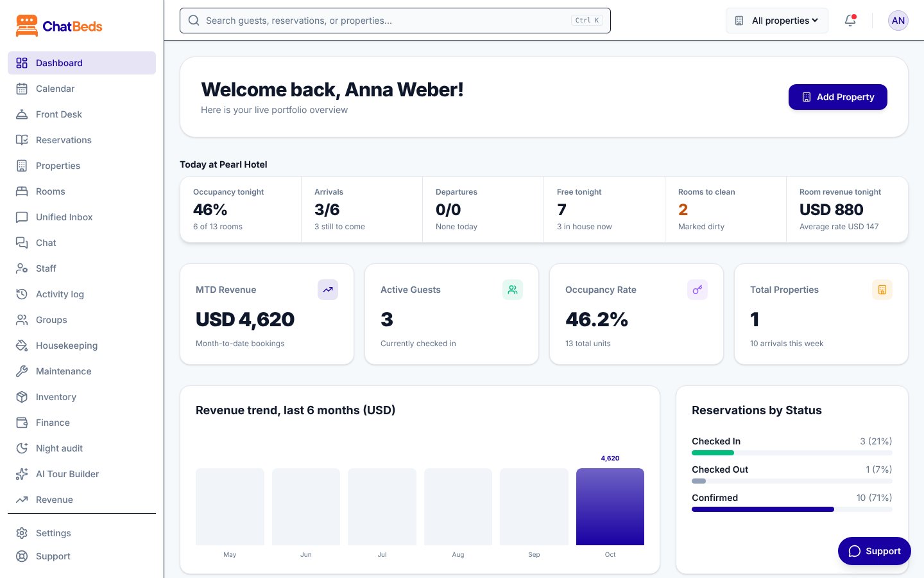This screenshot has width=924, height=578.
Task: View the Activity log
Action: tap(81, 294)
